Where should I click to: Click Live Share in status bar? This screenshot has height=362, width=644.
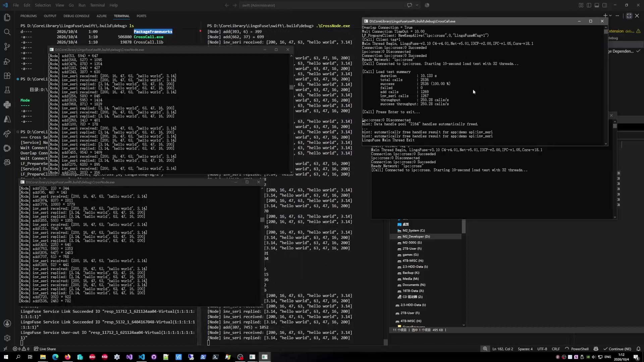point(45,349)
